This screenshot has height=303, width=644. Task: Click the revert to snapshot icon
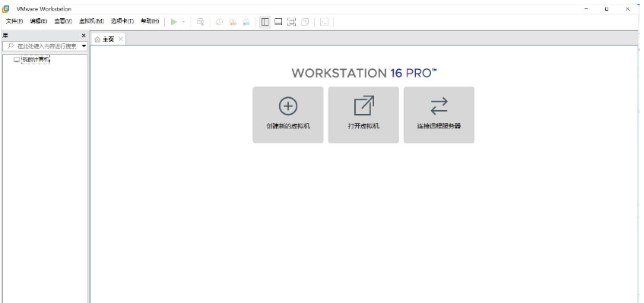click(x=233, y=22)
